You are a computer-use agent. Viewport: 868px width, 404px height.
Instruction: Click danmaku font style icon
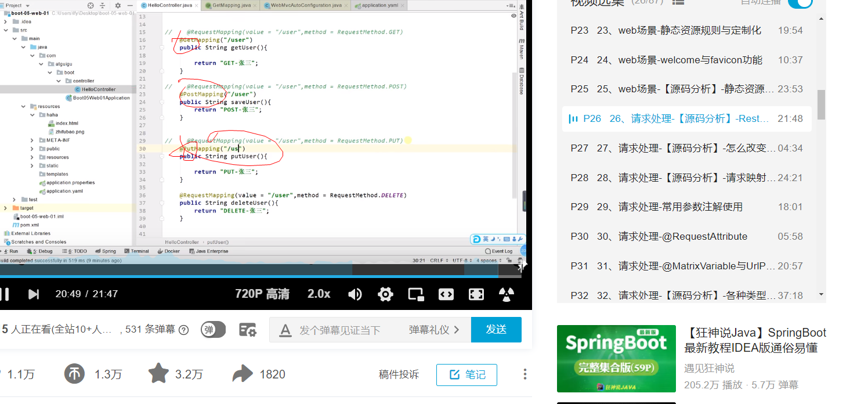(x=285, y=330)
